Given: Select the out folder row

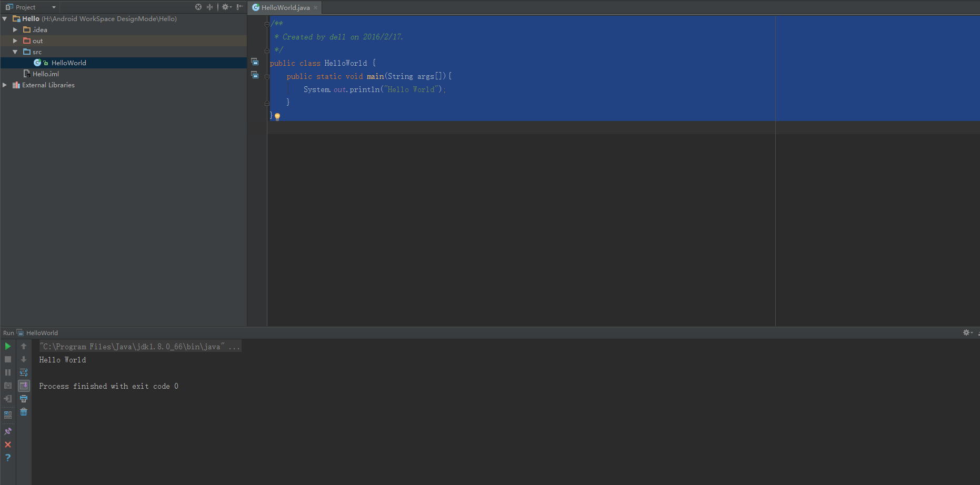Looking at the screenshot, I should [124, 41].
